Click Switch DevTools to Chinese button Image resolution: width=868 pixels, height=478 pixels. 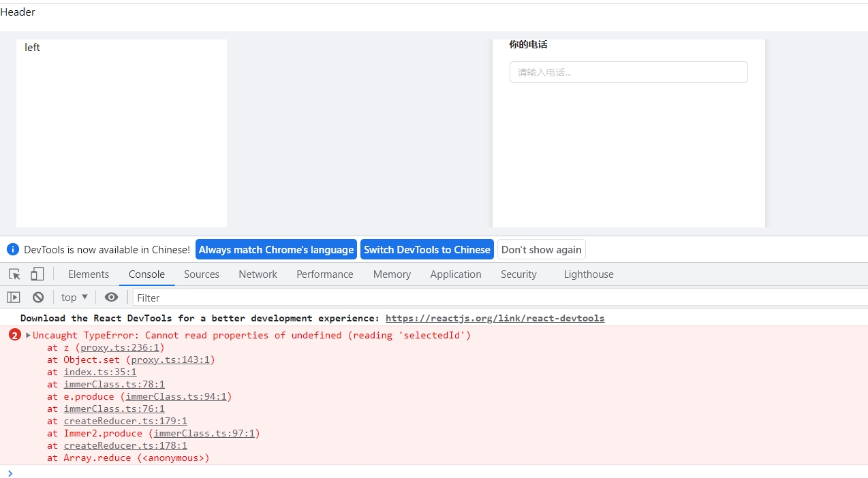(427, 249)
